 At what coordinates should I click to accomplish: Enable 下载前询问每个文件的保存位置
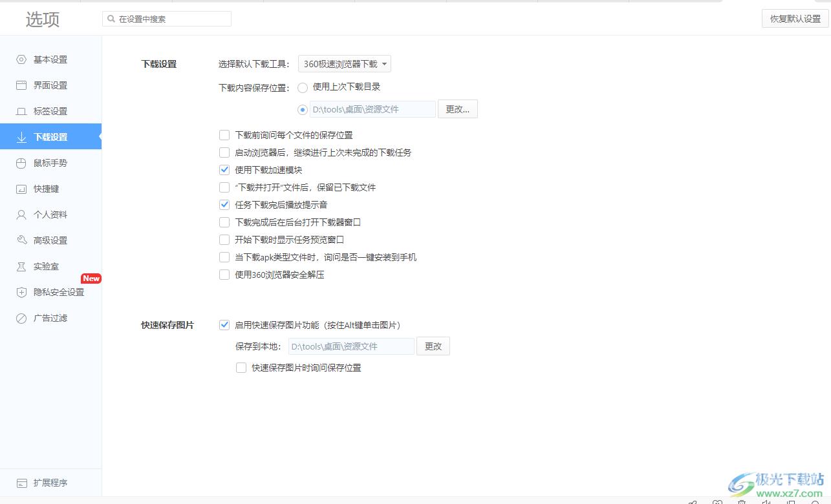224,135
